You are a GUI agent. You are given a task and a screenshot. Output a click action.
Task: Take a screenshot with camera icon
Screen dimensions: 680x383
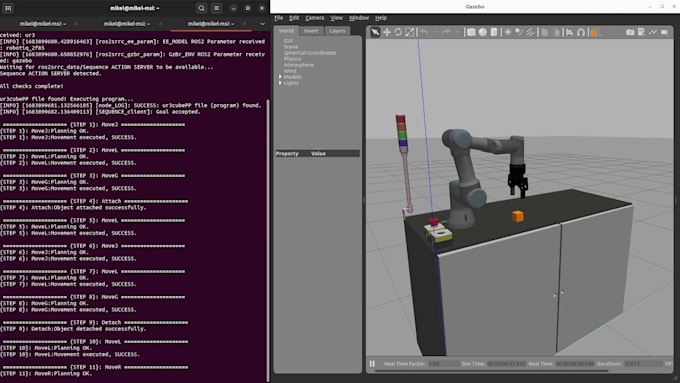tap(630, 32)
